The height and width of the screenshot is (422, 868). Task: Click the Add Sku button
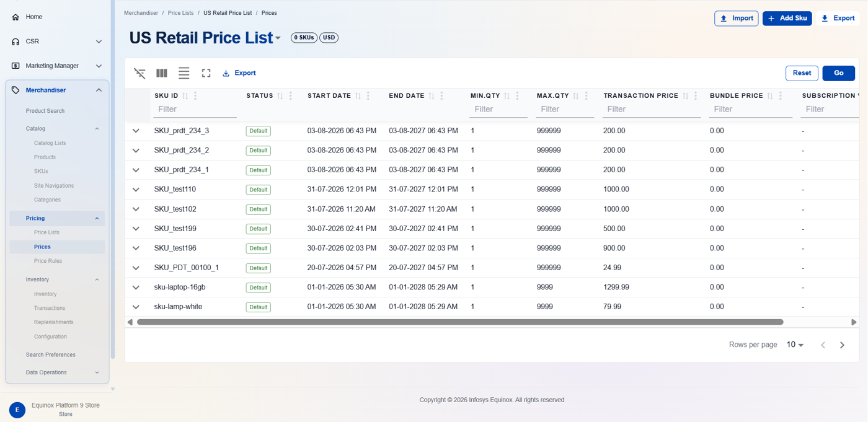pos(787,19)
